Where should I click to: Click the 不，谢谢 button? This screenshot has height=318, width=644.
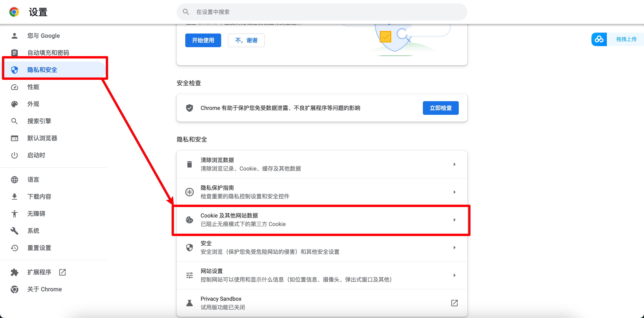pyautogui.click(x=246, y=40)
